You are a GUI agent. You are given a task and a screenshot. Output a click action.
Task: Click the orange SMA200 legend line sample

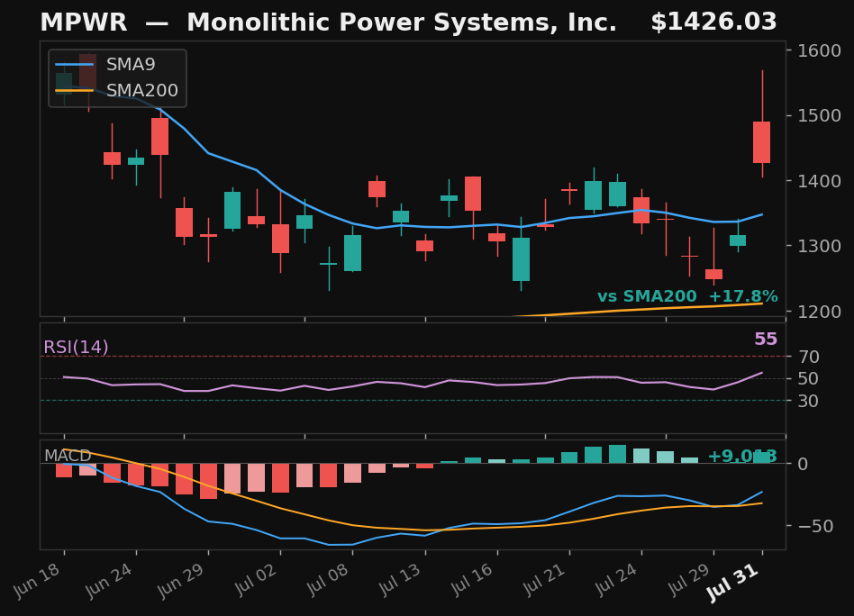coord(75,90)
